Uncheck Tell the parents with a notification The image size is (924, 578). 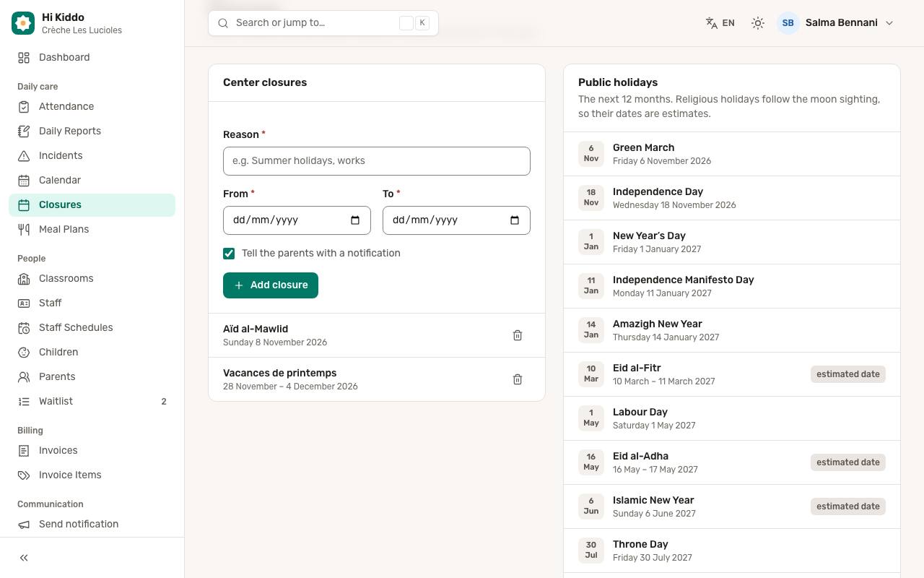[x=229, y=254]
